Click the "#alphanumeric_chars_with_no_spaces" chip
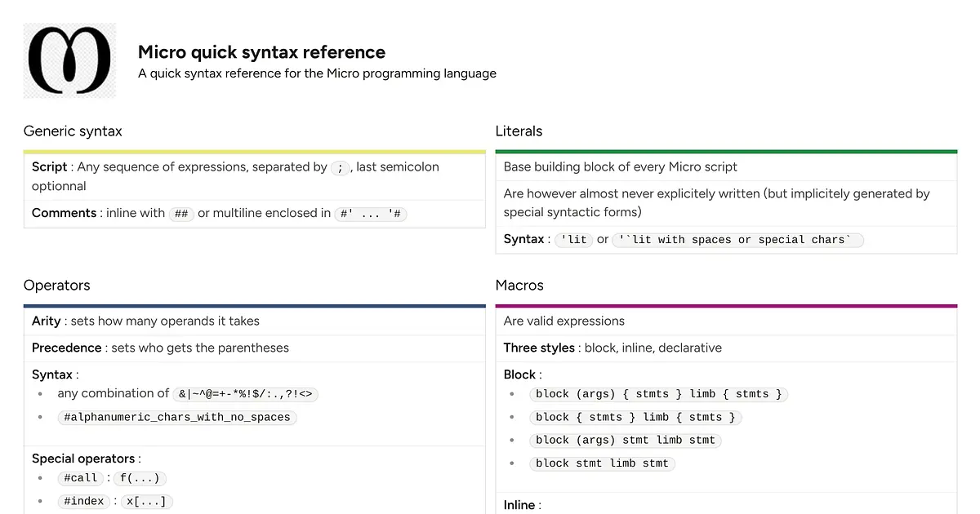 point(176,417)
